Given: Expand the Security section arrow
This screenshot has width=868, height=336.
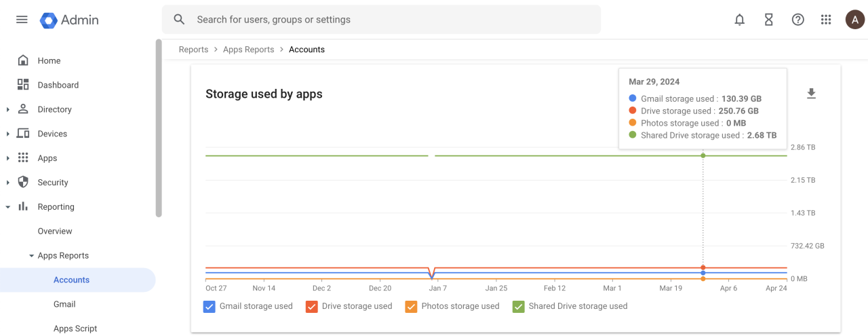Looking at the screenshot, I should point(7,183).
